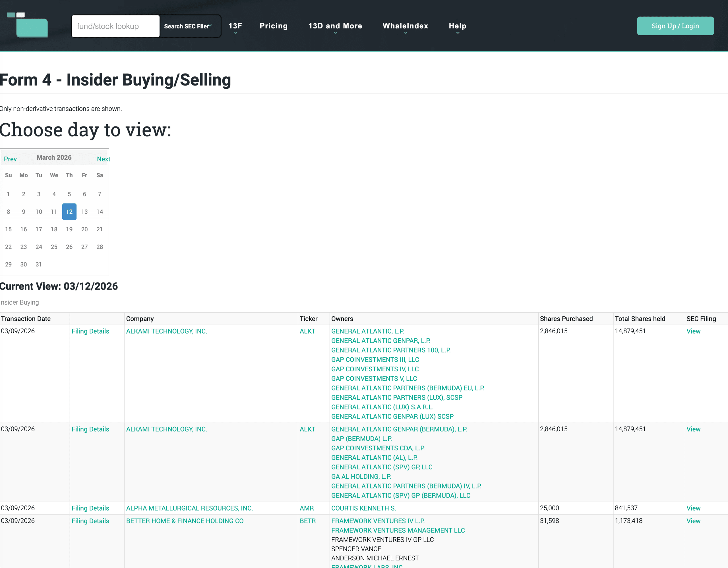728x568 pixels.
Task: Go to previous month in calendar
Action: point(10,159)
